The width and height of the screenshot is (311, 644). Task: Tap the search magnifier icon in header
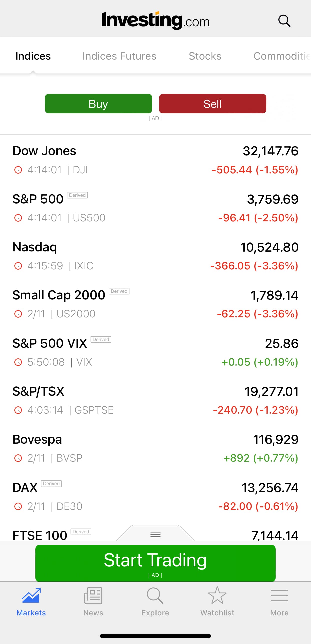click(284, 21)
